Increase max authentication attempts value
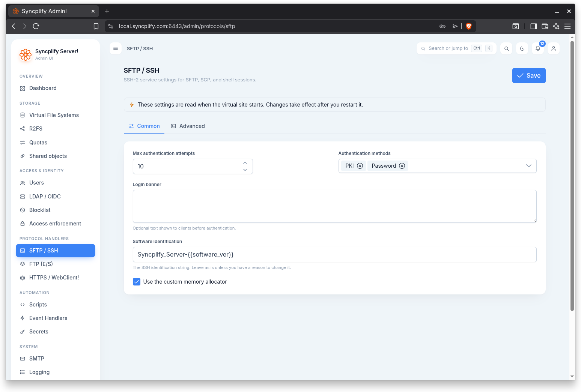Screen dimensions: 581x392 point(245,163)
